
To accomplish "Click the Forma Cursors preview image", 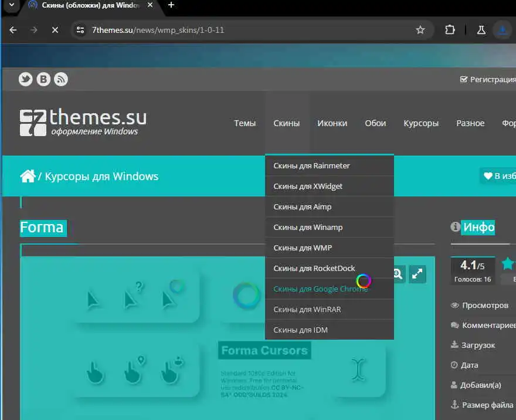I will pyautogui.click(x=228, y=338).
